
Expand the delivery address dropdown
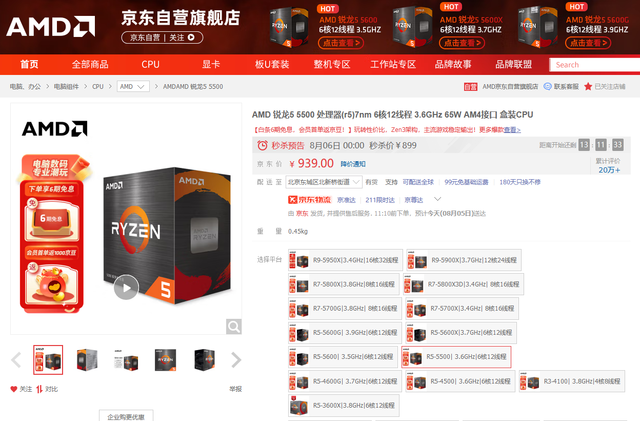coord(324,182)
